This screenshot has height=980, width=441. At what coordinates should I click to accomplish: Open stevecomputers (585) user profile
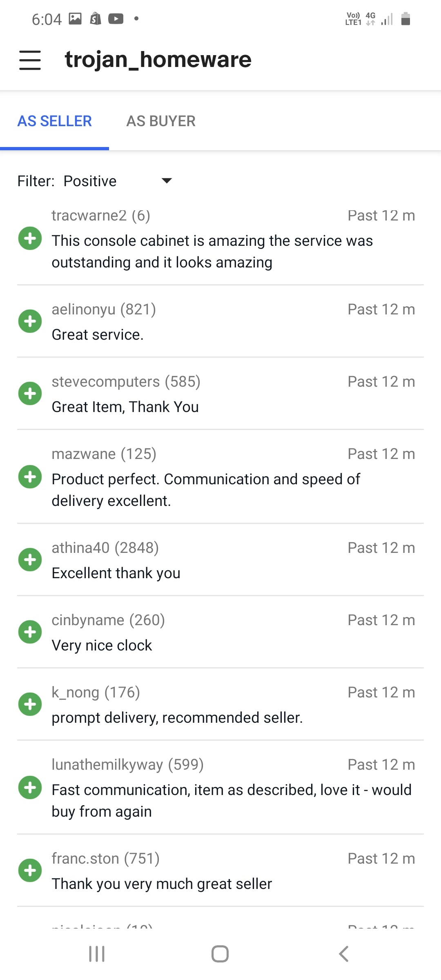point(126,381)
